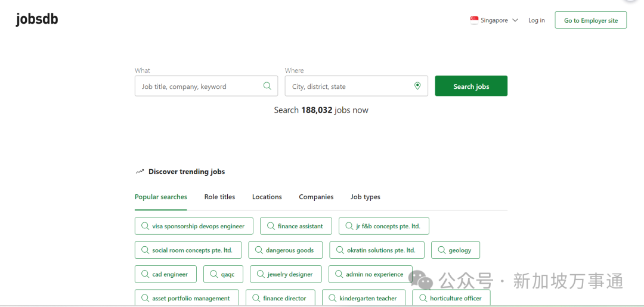Select the Popular searches tab
Screen dimensions: 644x307
coord(161,197)
